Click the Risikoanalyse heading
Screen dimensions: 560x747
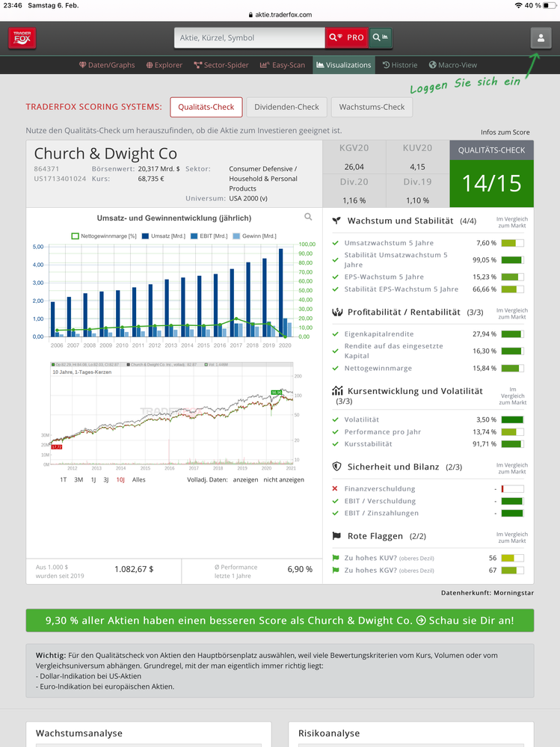click(329, 734)
